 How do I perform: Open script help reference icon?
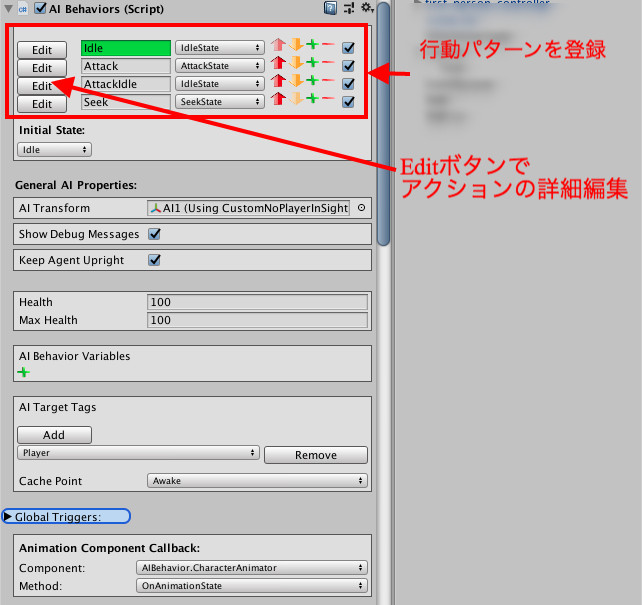point(330,8)
